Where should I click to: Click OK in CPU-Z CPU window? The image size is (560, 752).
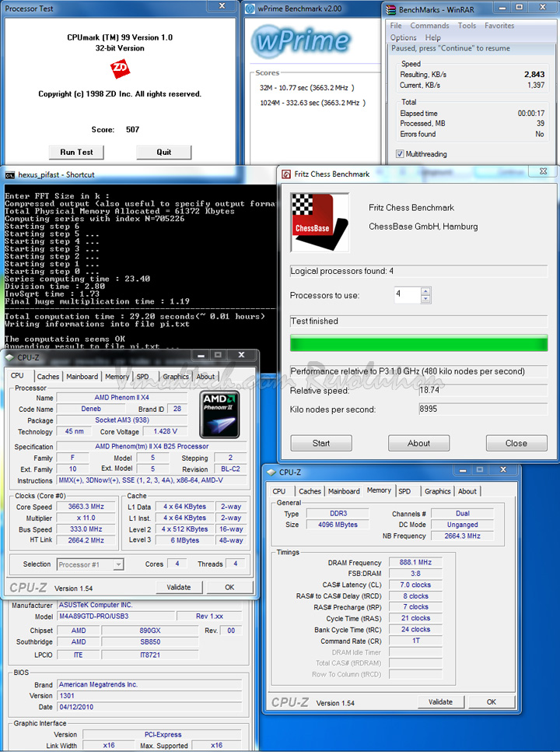pyautogui.click(x=229, y=587)
